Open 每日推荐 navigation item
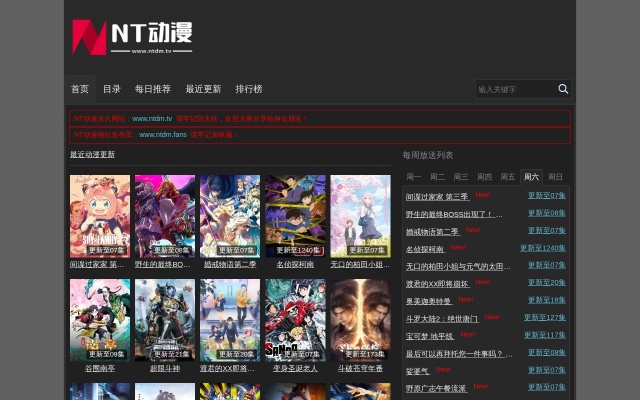Image resolution: width=640 pixels, height=400 pixels. point(153,89)
